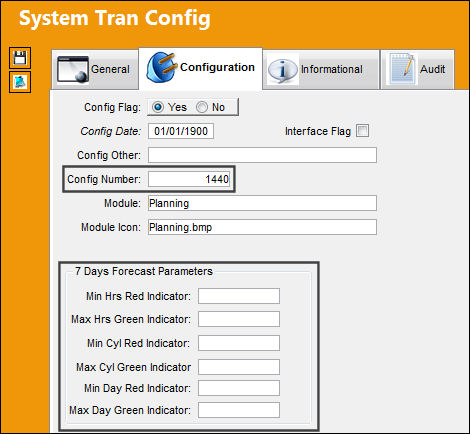Click the Config Flag label
This screenshot has height=434, width=470.
click(112, 107)
